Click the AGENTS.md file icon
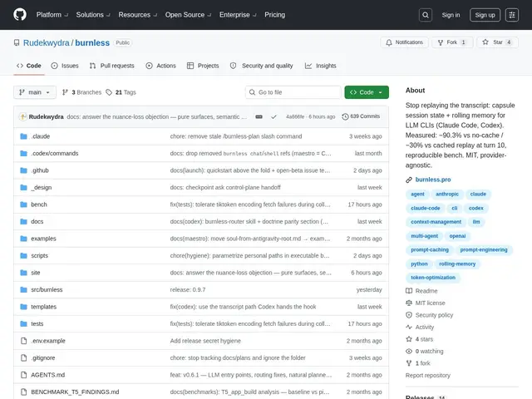The width and height of the screenshot is (532, 399). click(24, 375)
